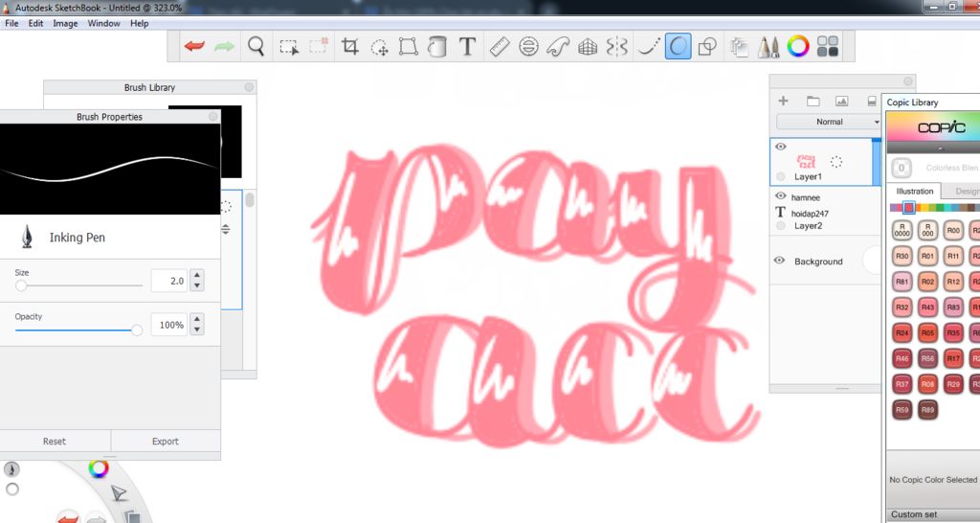Select Layer1 thumbnail in layer panel
Image resolution: width=980 pixels, height=523 pixels.
(806, 161)
